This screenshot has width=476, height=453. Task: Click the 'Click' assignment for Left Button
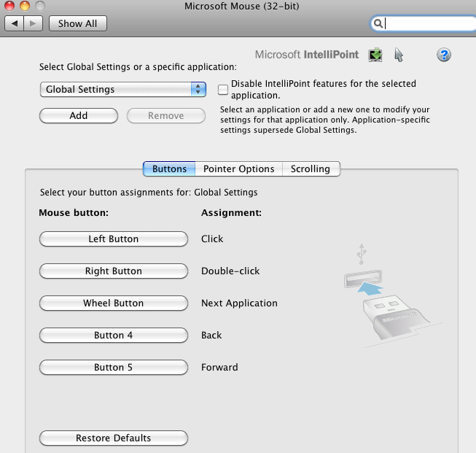(212, 239)
